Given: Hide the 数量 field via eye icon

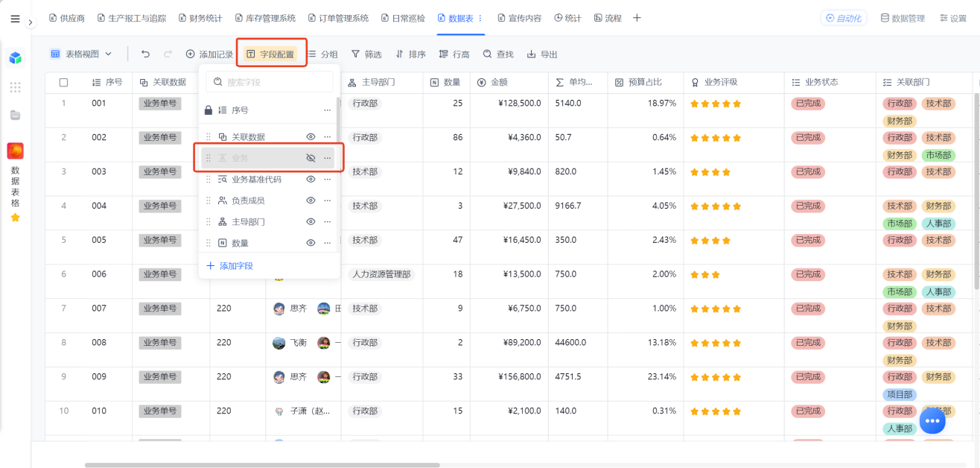Looking at the screenshot, I should (x=311, y=243).
